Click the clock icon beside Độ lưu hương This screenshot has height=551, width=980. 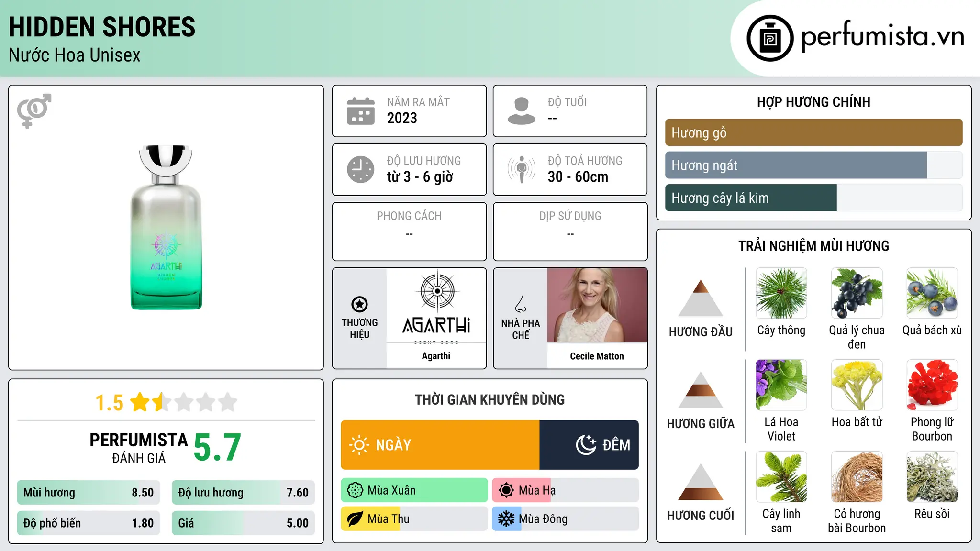(x=361, y=169)
